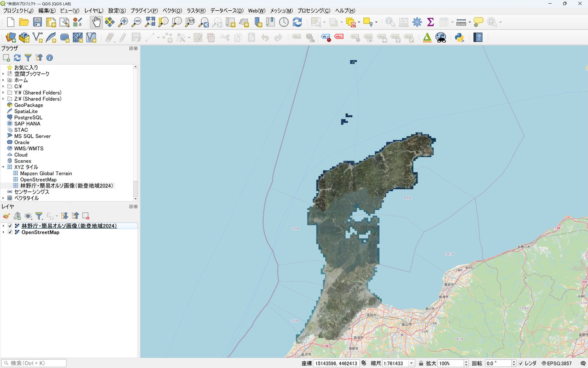Activate map tips speech bubble icon
Viewport: 588px width, 368px height.
pos(478,22)
